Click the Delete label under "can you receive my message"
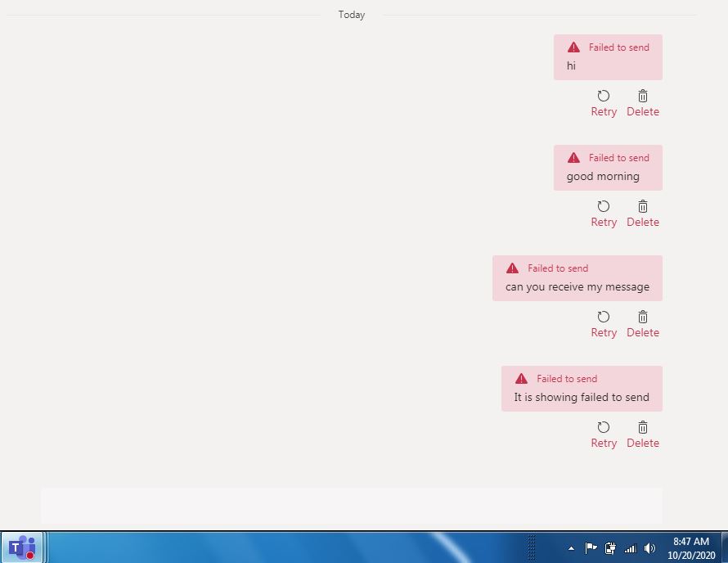 (x=643, y=332)
